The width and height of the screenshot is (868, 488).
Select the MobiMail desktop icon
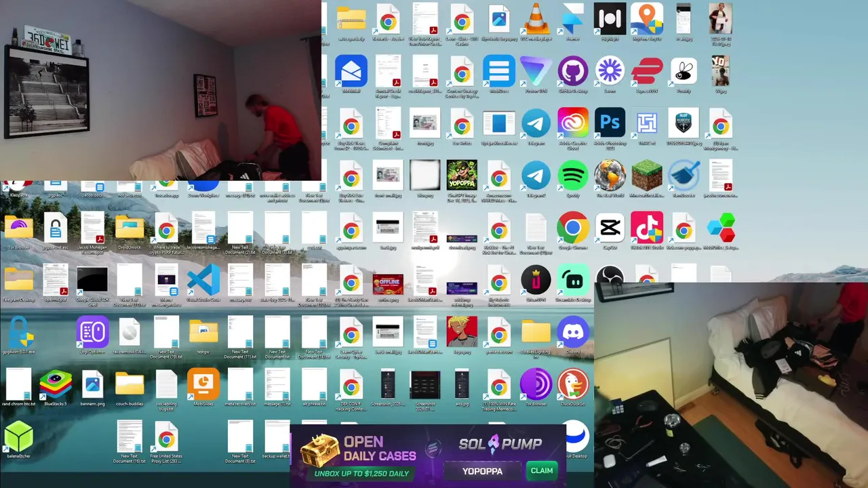point(351,71)
